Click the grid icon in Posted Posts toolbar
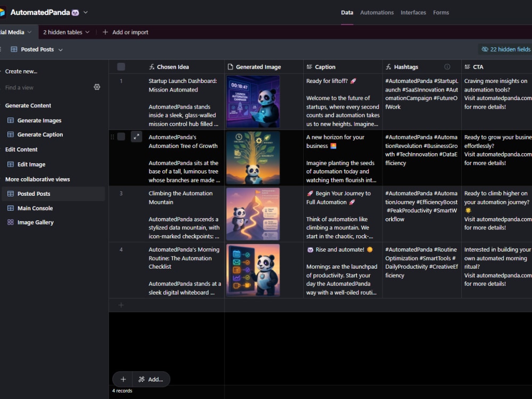The image size is (532, 399). tap(14, 49)
